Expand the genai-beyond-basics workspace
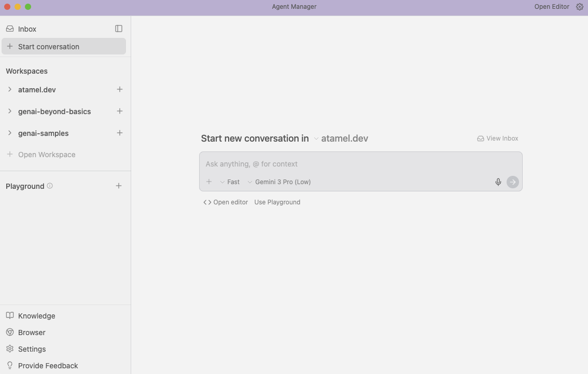Screen dimensions: 588x374 tap(9, 111)
